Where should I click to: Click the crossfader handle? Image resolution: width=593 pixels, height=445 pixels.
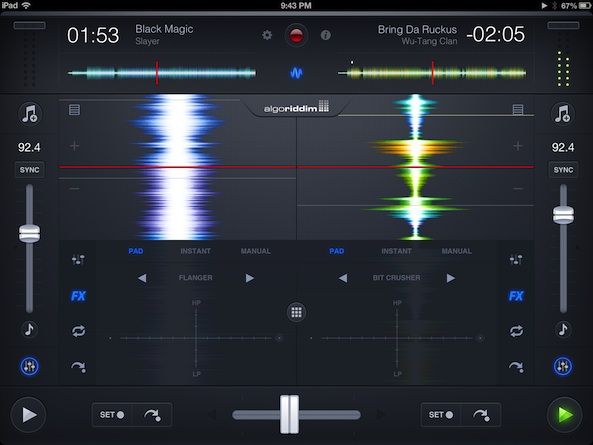pos(290,414)
